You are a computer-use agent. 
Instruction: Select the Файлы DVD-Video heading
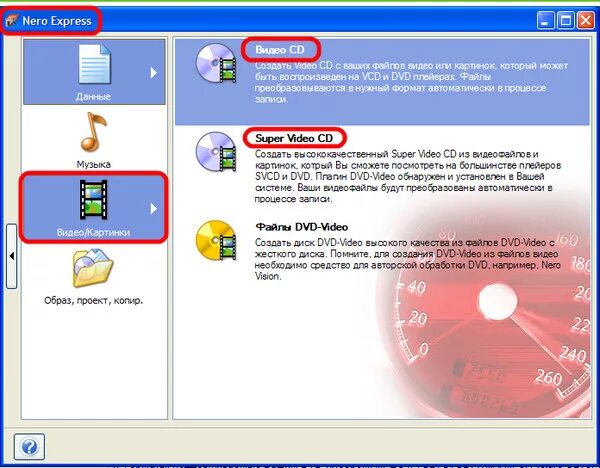(x=302, y=227)
